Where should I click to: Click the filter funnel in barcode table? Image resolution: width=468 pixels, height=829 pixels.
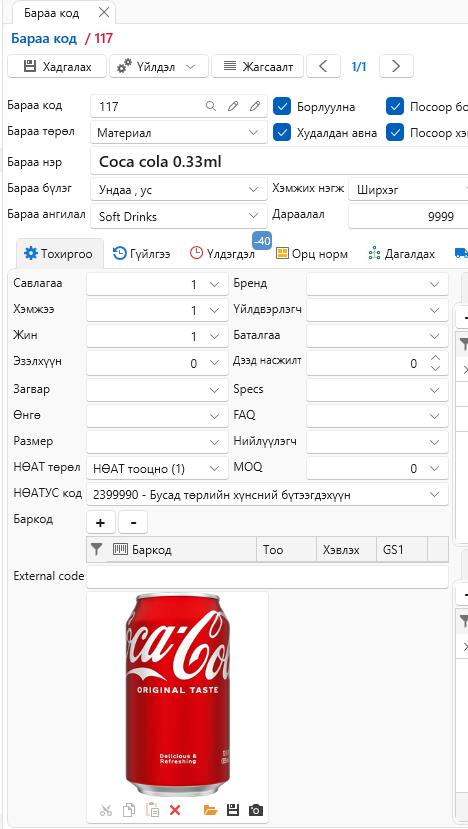(x=96, y=550)
